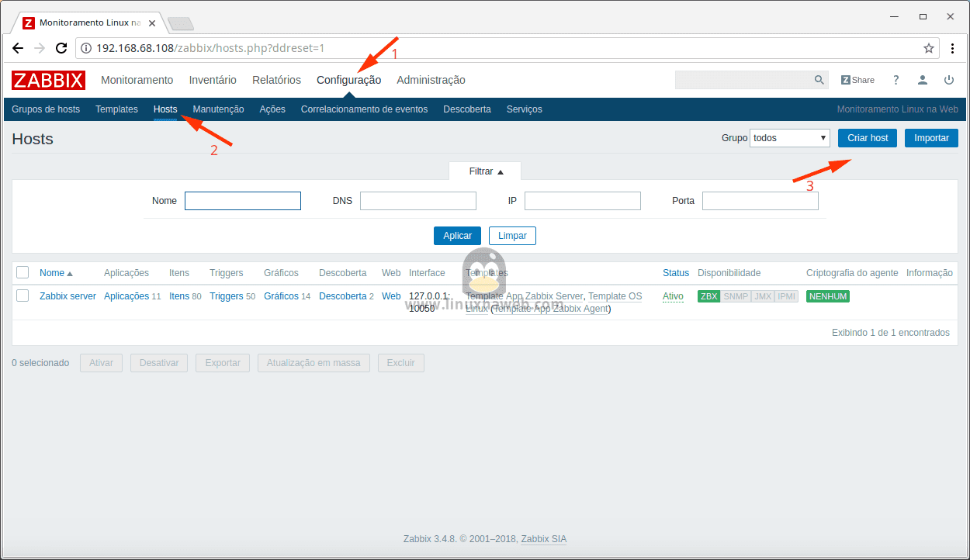Sort the table by the Nome column
The width and height of the screenshot is (970, 560).
tap(56, 273)
